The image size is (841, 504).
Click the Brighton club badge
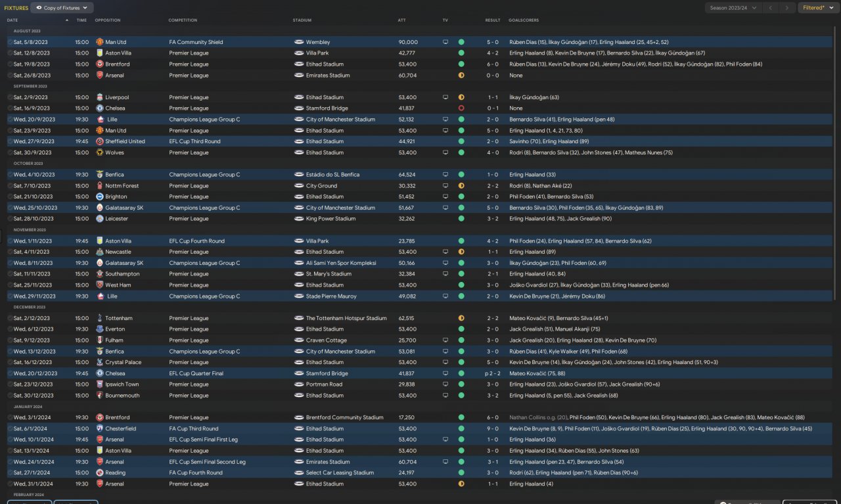[100, 196]
